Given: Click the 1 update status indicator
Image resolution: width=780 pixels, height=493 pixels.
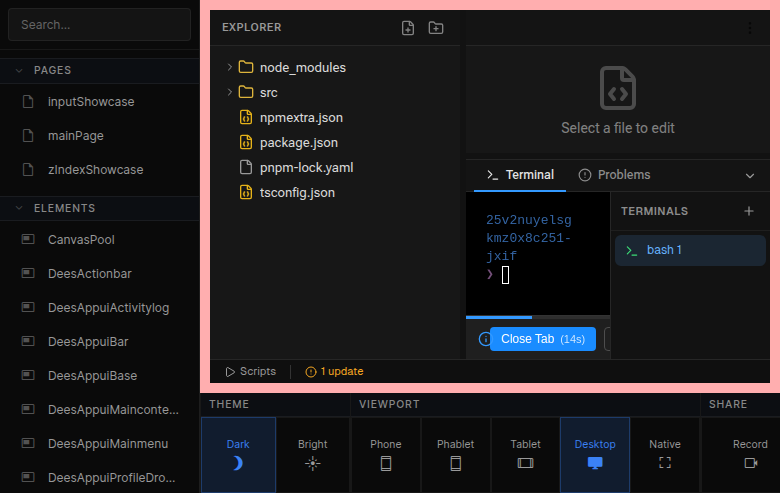Looking at the screenshot, I should (334, 371).
